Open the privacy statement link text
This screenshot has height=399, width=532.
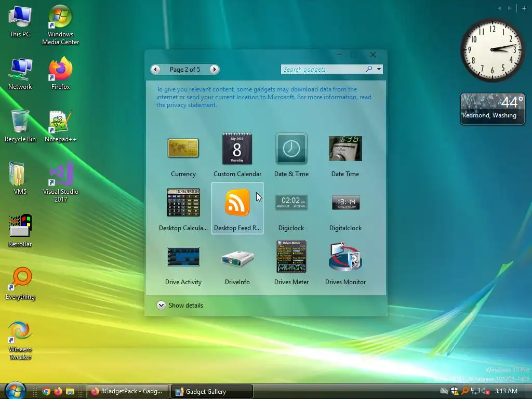186,105
